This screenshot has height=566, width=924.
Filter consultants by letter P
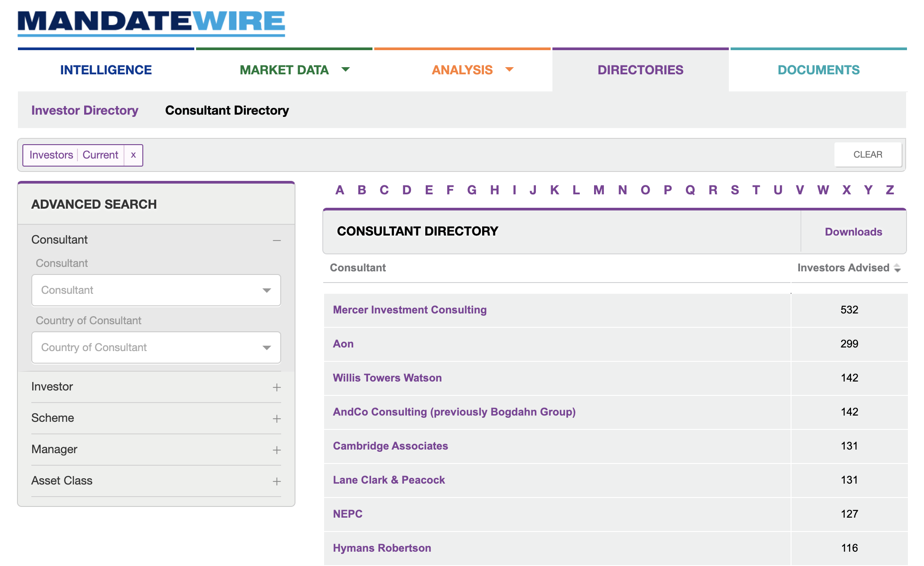pyautogui.click(x=667, y=190)
